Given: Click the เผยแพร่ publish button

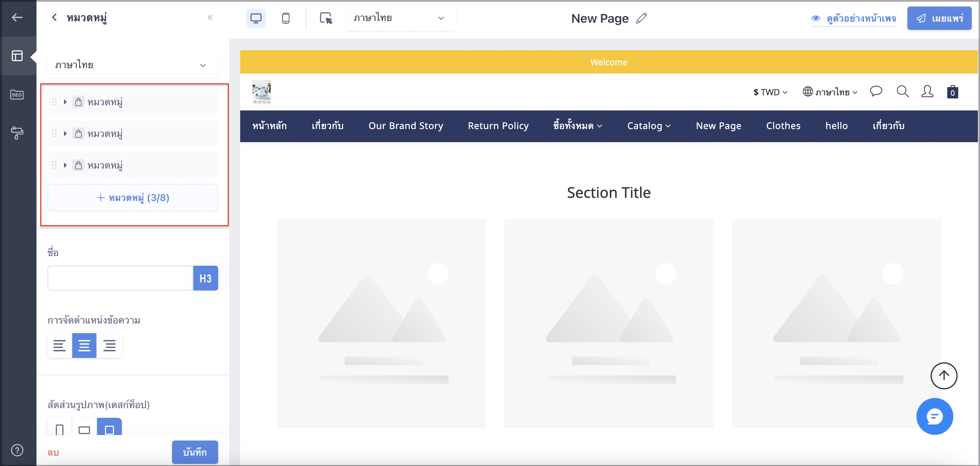Looking at the screenshot, I should click(939, 18).
